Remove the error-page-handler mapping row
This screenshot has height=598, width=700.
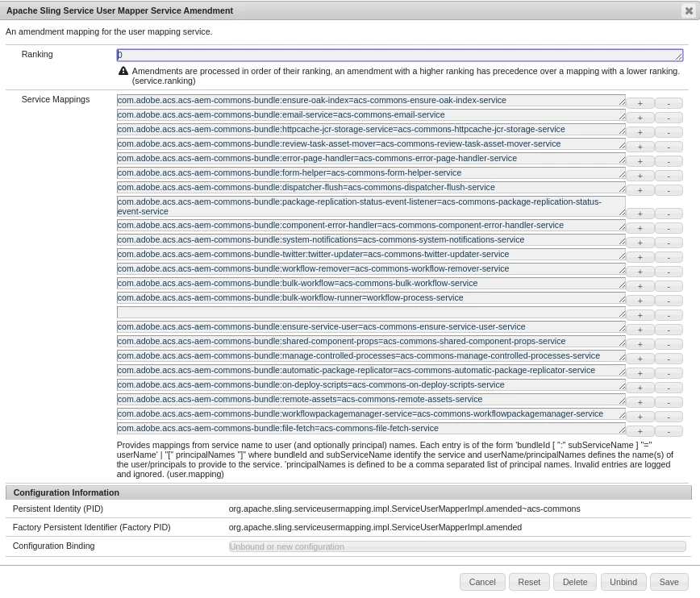[669, 161]
